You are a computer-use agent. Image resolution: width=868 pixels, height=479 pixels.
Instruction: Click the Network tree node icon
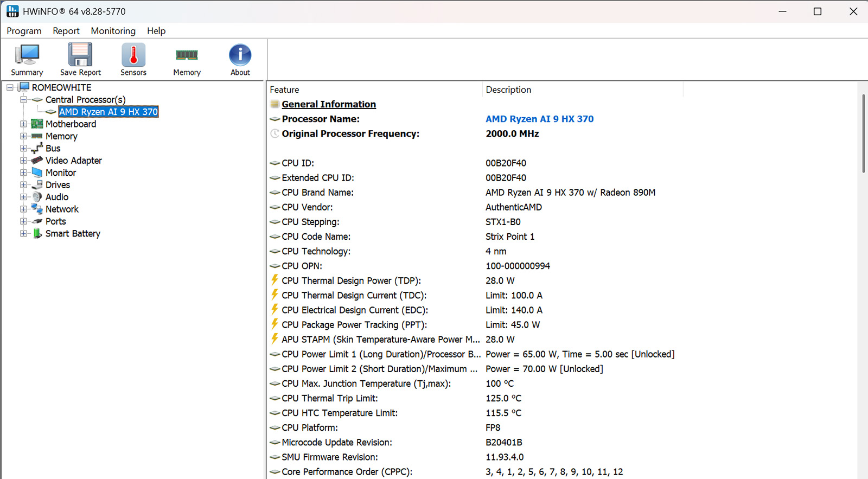(x=37, y=209)
